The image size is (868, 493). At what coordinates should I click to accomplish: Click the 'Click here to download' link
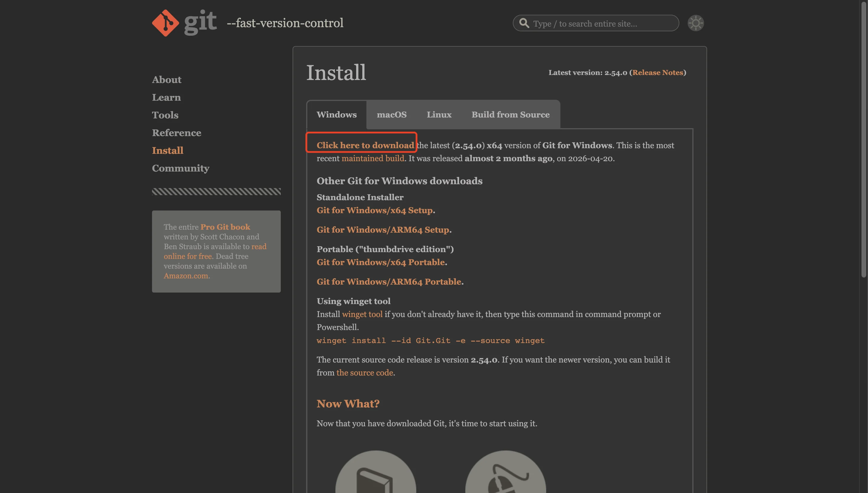tap(365, 145)
